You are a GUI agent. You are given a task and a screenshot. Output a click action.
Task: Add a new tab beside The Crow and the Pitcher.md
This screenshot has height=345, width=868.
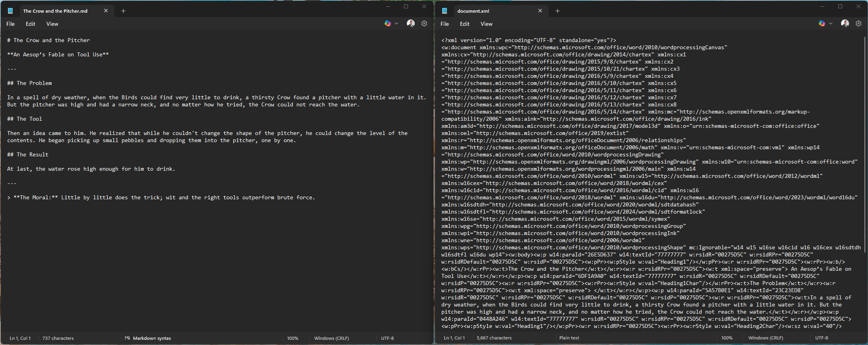pos(124,11)
